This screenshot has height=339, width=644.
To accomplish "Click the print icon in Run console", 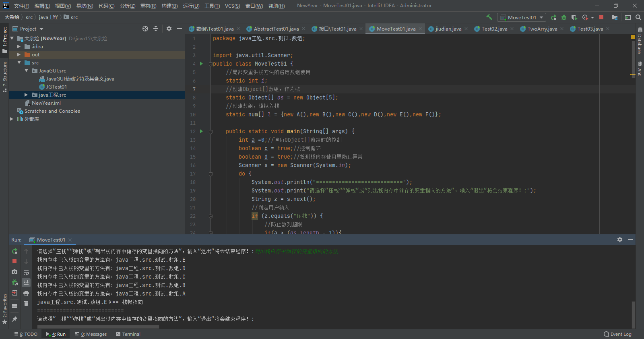I will [26, 293].
